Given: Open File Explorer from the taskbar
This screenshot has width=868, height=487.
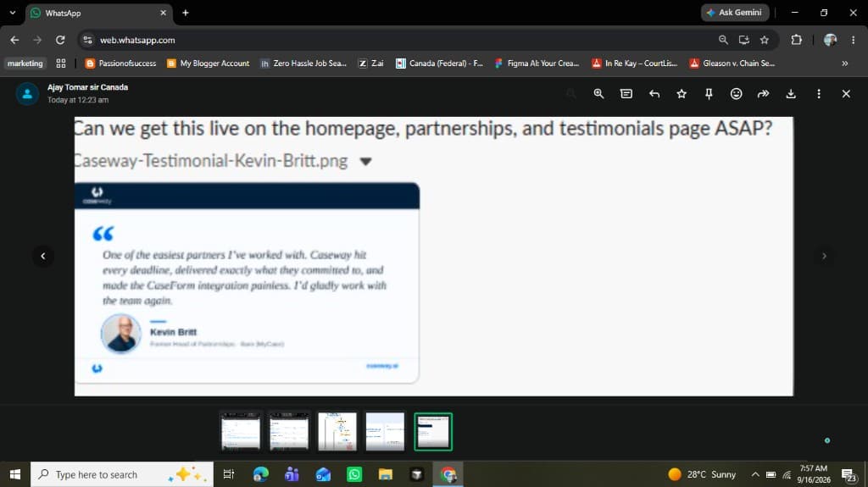Looking at the screenshot, I should click(386, 474).
